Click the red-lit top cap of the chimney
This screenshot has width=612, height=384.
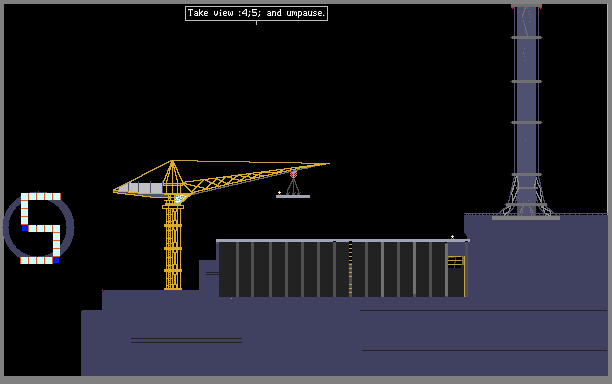(x=526, y=6)
